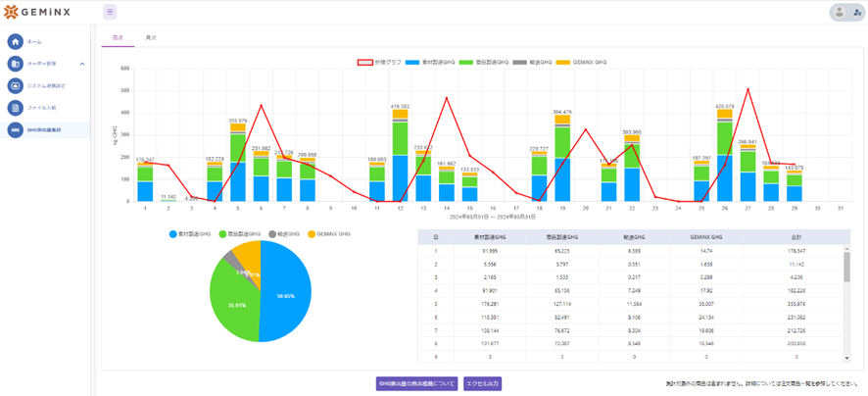The height and width of the screenshot is (396, 868).
Task: Open the user avatar icon at top right
Action: (x=840, y=12)
